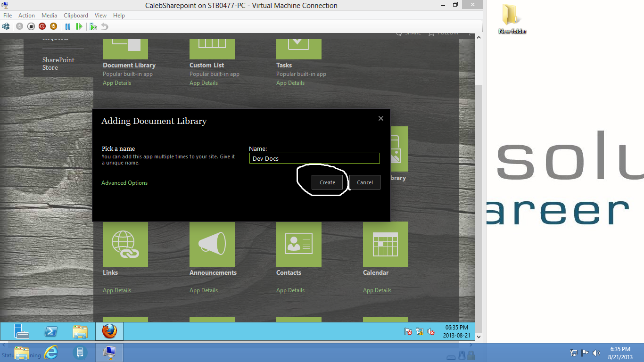Open App Details under Announcements

[x=204, y=290]
